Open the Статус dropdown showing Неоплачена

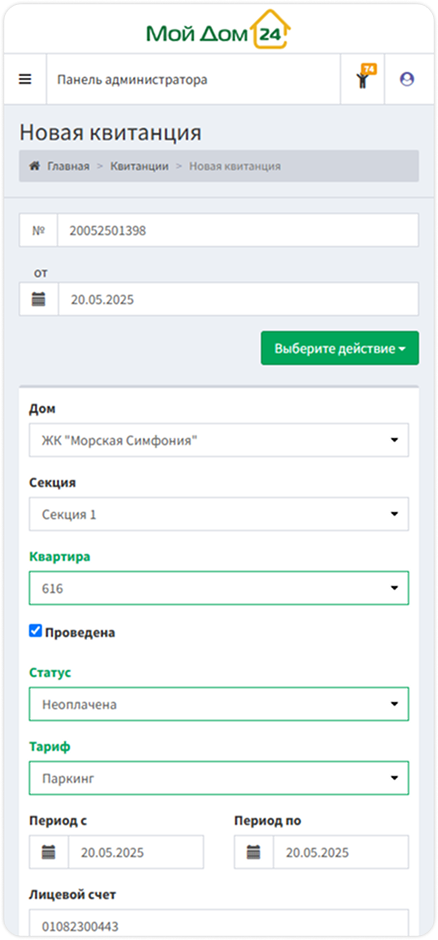coord(219,704)
